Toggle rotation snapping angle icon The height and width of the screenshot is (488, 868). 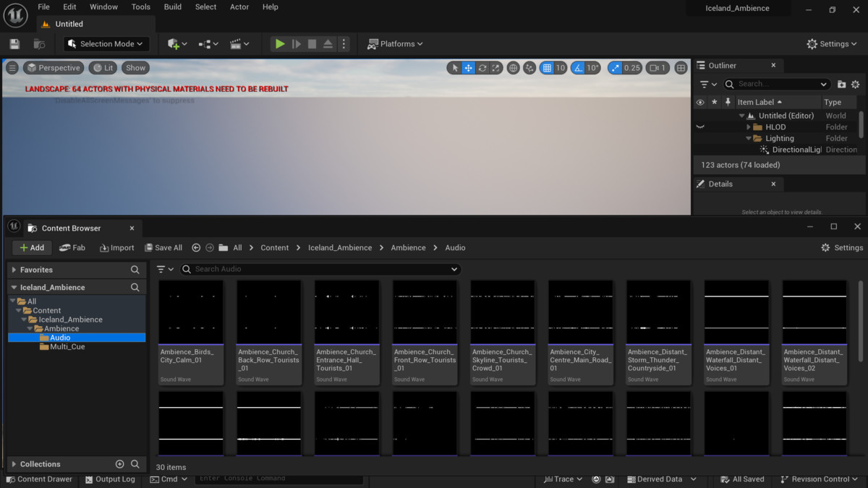click(578, 68)
